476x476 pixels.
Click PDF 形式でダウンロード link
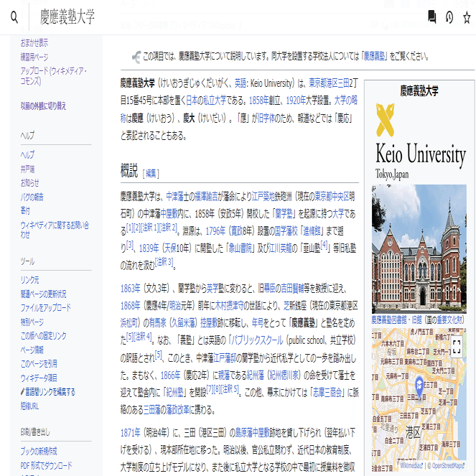point(46,465)
